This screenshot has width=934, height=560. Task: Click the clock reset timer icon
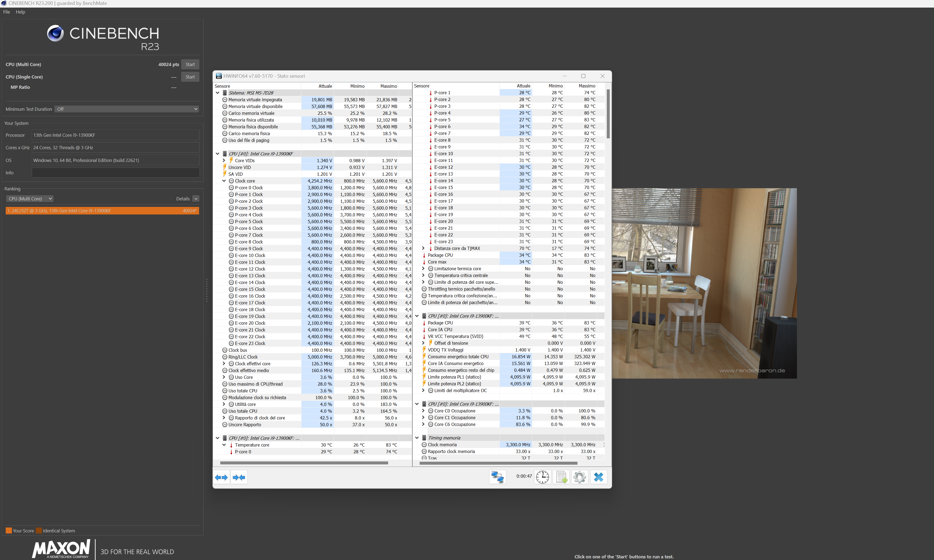coord(543,477)
